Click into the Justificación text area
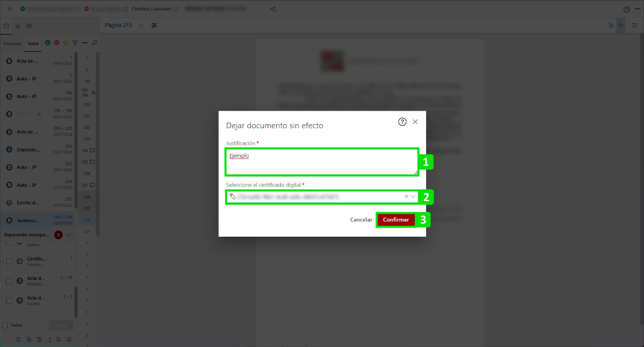The height and width of the screenshot is (347, 644). coord(321,162)
